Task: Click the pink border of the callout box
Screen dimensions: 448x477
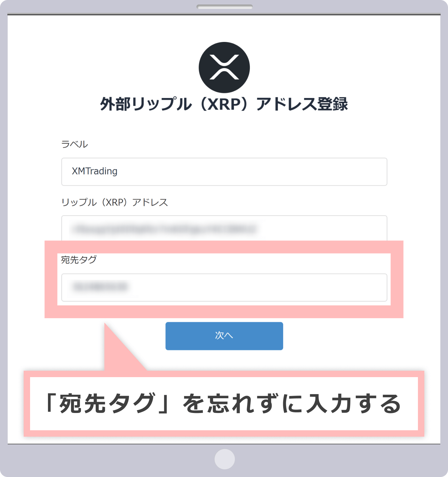Action: pyautogui.click(x=224, y=374)
